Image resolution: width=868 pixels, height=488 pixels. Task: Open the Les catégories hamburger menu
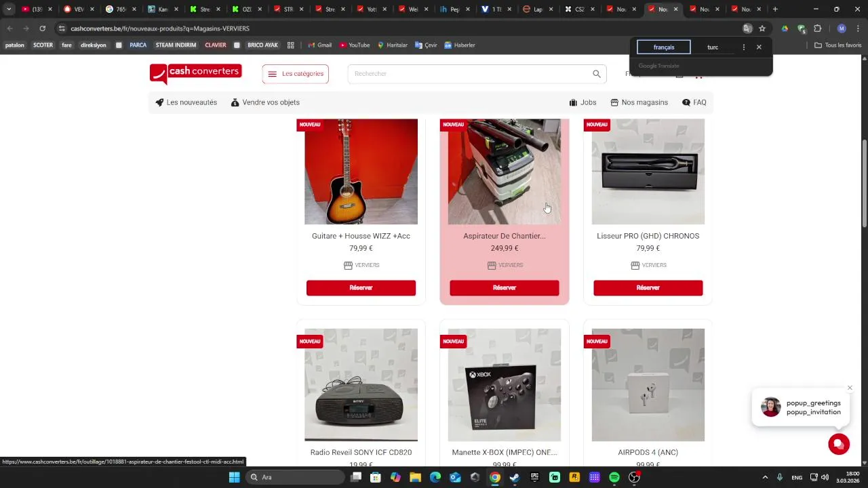click(x=296, y=74)
